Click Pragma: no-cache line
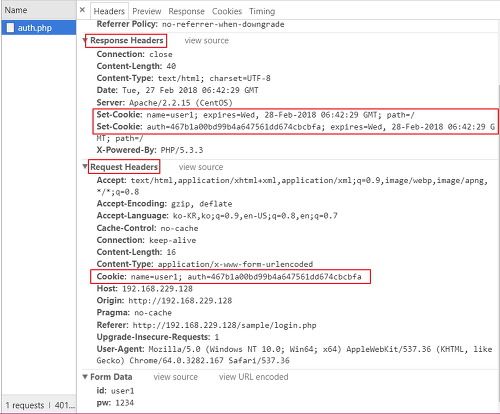Screen dimensions: 500x414 pyautogui.click(x=134, y=313)
